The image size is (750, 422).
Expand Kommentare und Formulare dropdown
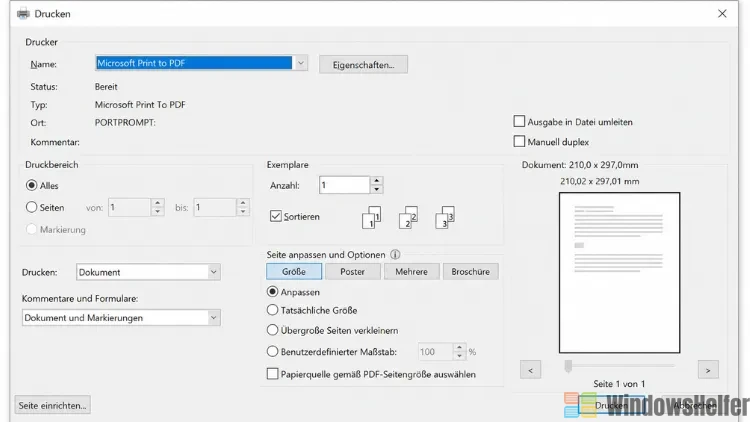click(x=213, y=318)
